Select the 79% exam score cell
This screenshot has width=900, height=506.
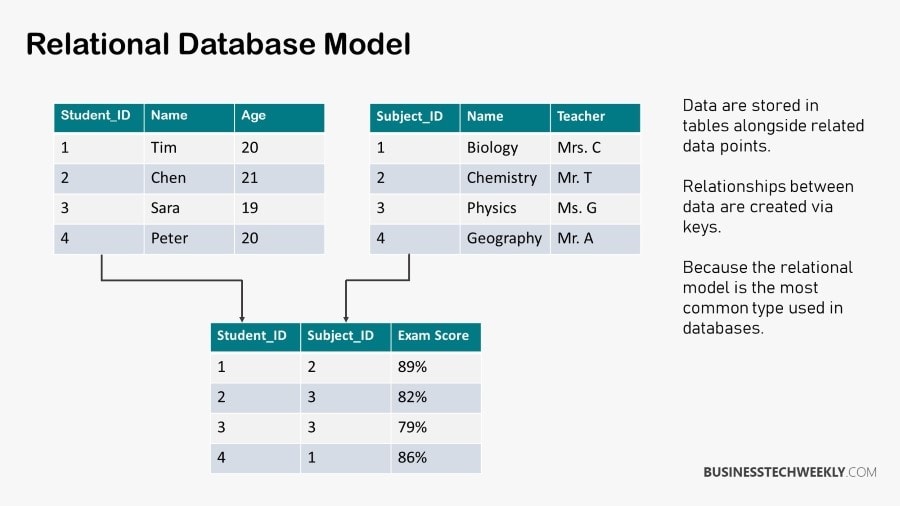coord(436,427)
